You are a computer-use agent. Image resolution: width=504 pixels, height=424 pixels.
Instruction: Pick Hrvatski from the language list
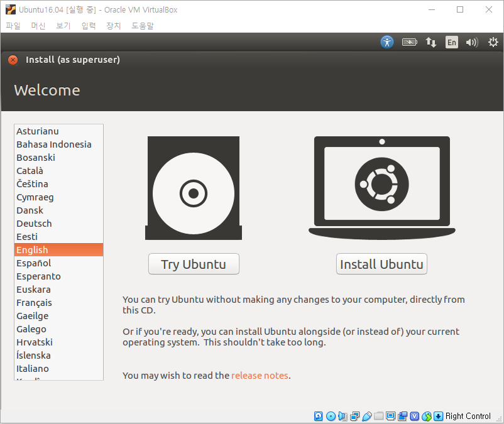coord(59,342)
